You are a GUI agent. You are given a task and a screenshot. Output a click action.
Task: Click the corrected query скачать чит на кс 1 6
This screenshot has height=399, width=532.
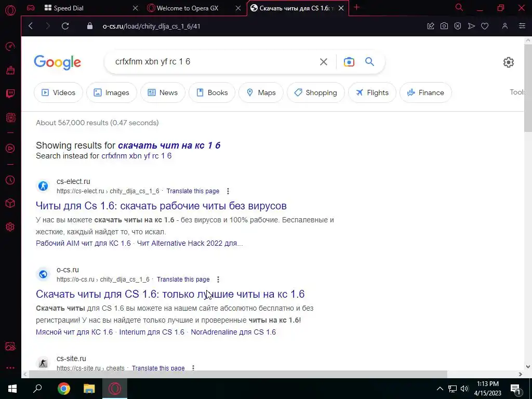point(169,145)
